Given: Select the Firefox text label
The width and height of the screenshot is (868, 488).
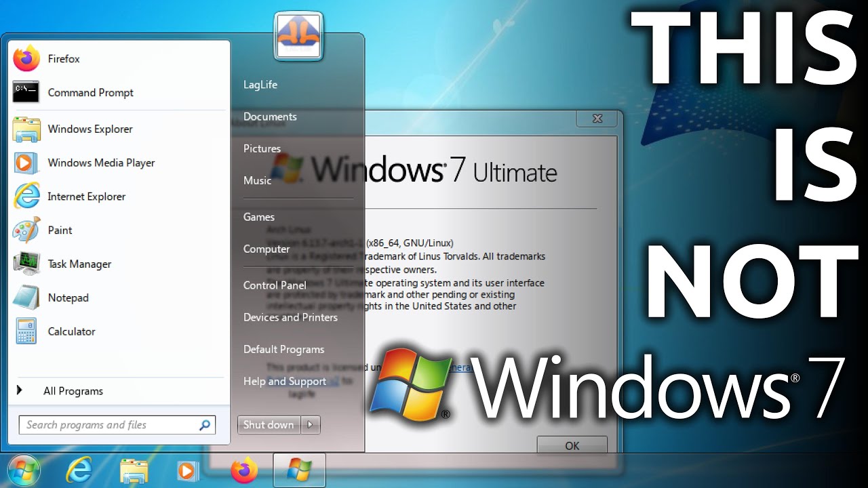Looking at the screenshot, I should (64, 59).
